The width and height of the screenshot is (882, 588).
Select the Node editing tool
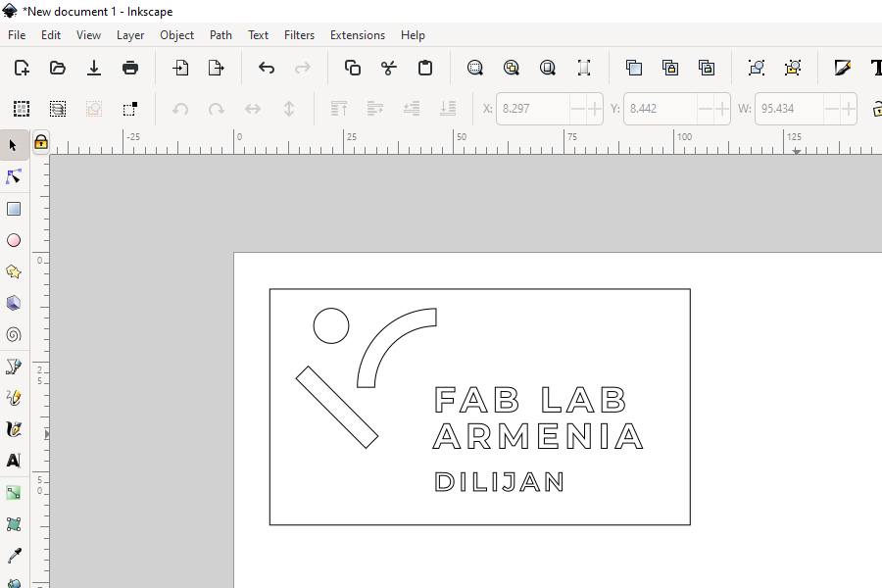(14, 176)
